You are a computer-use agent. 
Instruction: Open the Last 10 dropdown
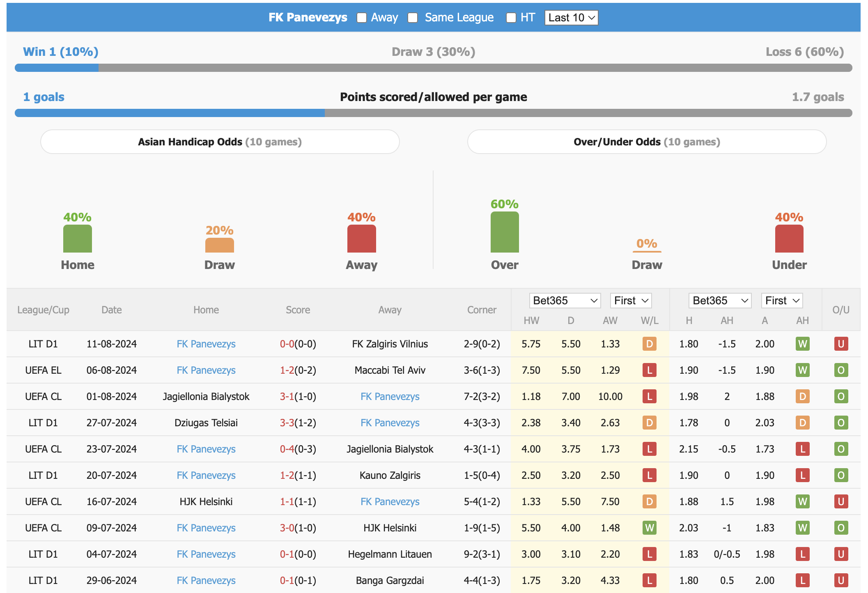coord(571,18)
